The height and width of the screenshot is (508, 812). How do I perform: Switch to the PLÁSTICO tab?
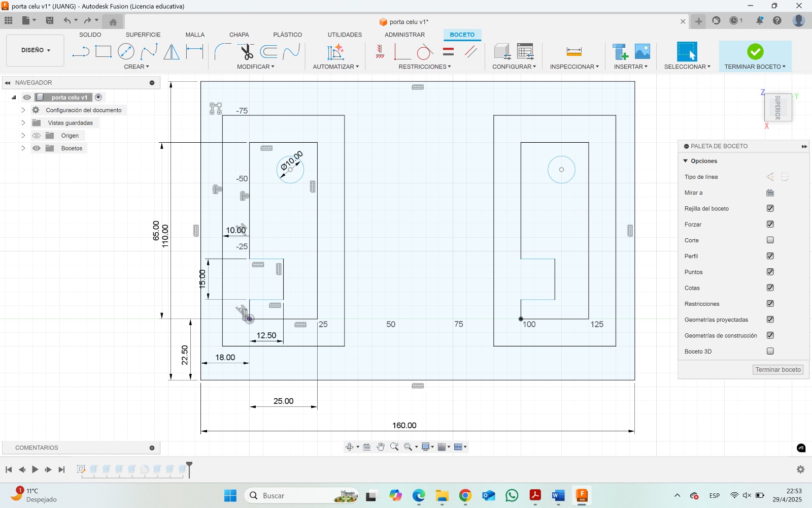(x=288, y=35)
